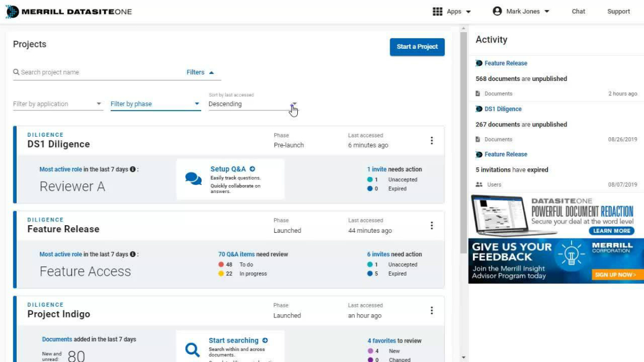Image resolution: width=644 pixels, height=362 pixels.
Task: Open the Feature Release project title
Action: tap(63, 229)
